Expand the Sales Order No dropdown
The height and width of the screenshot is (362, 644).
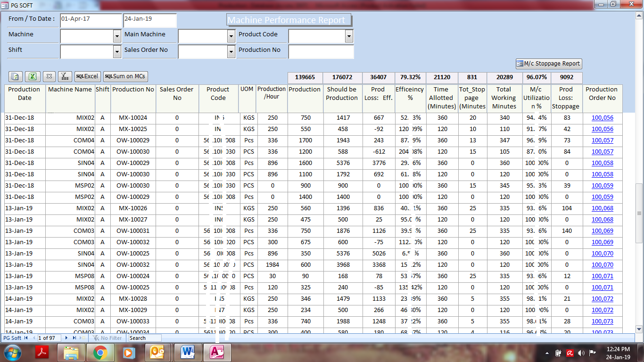tap(231, 51)
